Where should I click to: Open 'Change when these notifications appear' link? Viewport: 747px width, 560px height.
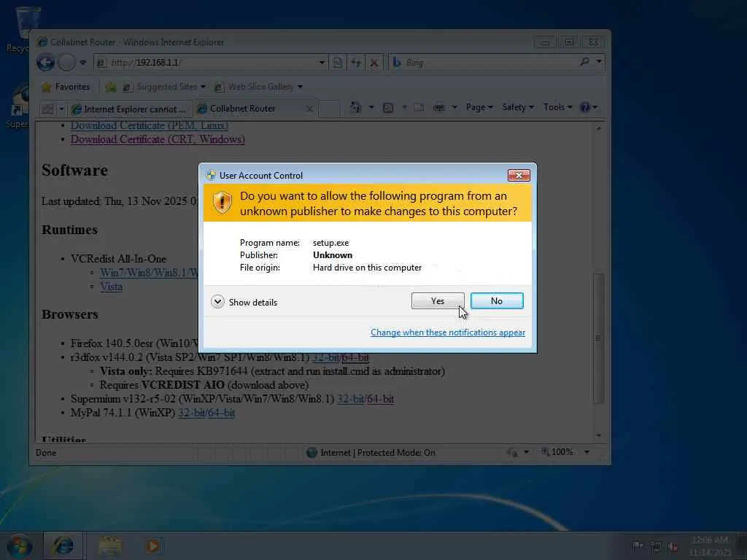(x=448, y=332)
